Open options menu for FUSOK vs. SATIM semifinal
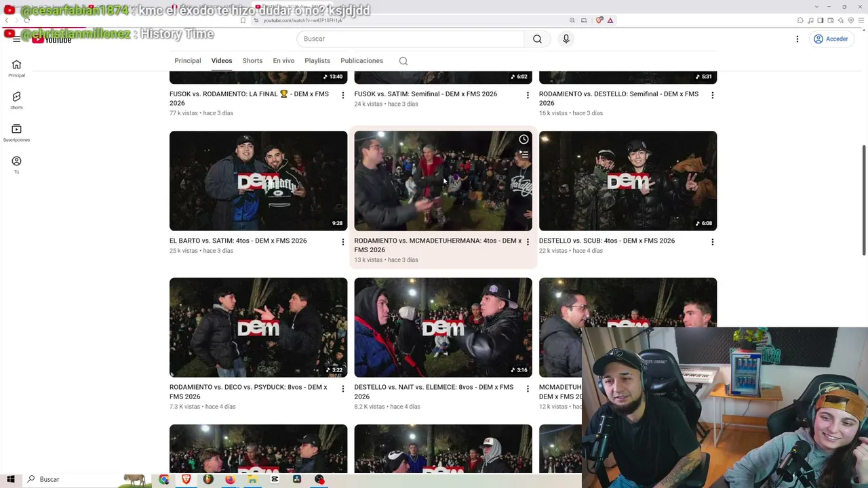 coord(528,96)
